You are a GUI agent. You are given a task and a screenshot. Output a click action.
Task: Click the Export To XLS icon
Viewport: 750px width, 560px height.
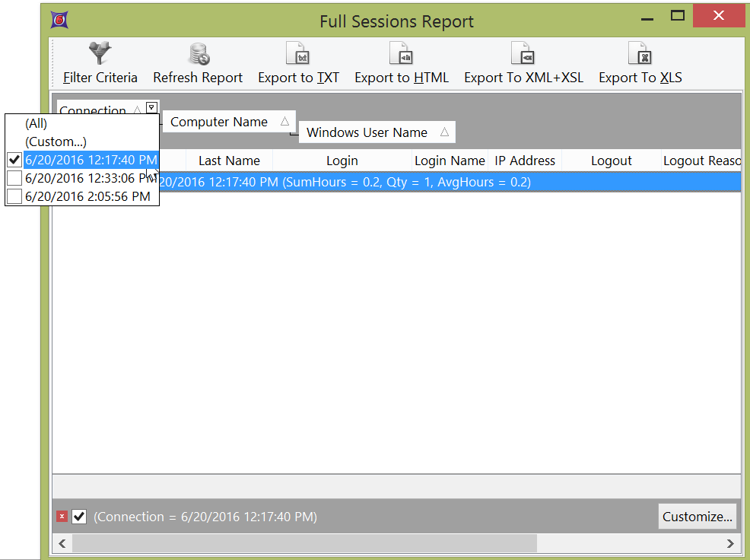pyautogui.click(x=640, y=54)
